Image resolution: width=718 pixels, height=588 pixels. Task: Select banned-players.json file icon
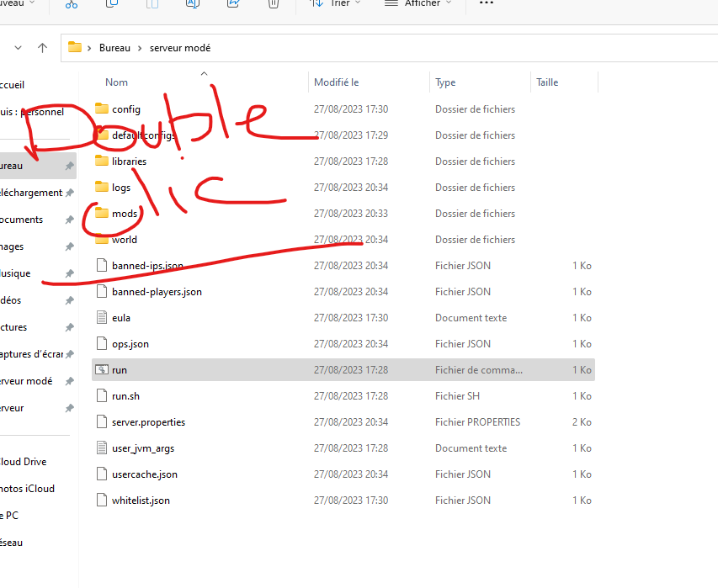click(102, 292)
